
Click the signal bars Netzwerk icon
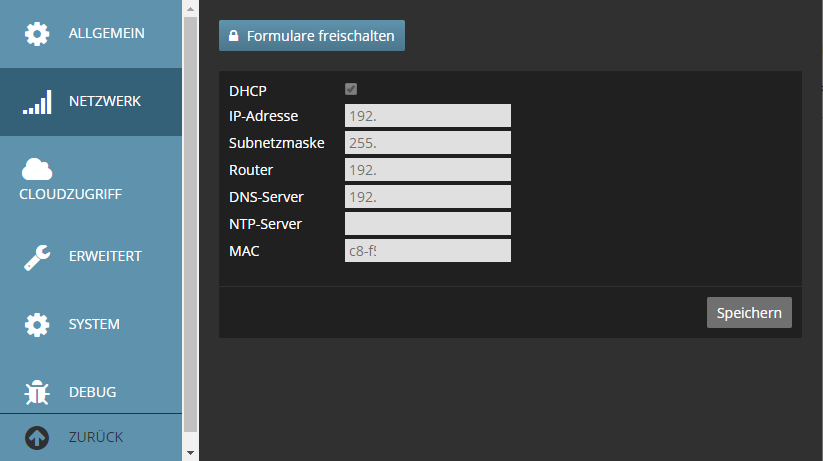[x=37, y=102]
